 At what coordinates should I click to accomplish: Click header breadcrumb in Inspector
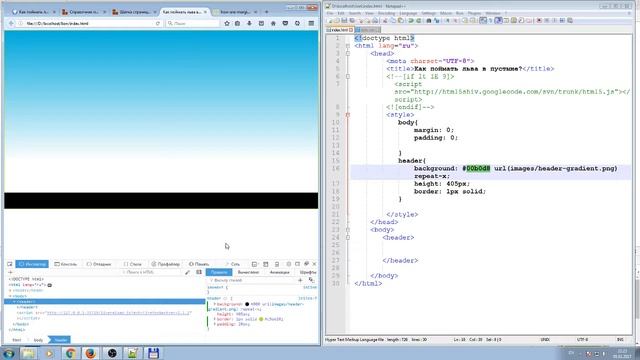(60, 340)
